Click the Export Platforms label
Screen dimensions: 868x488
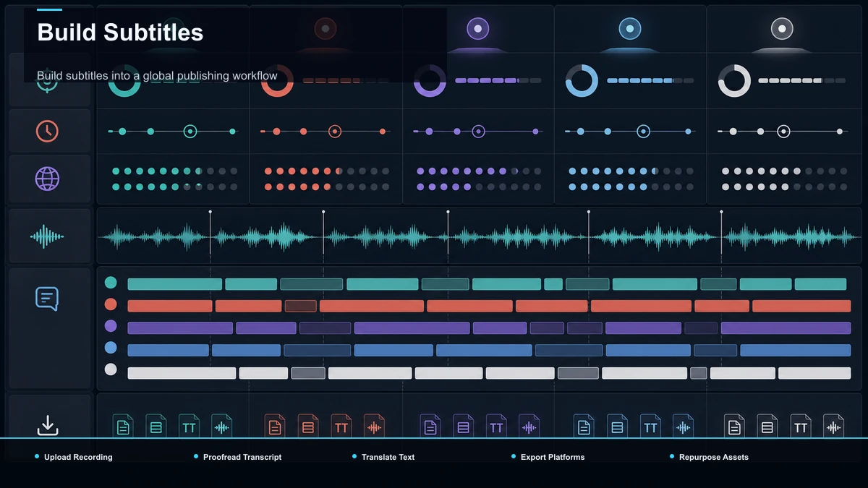click(553, 457)
